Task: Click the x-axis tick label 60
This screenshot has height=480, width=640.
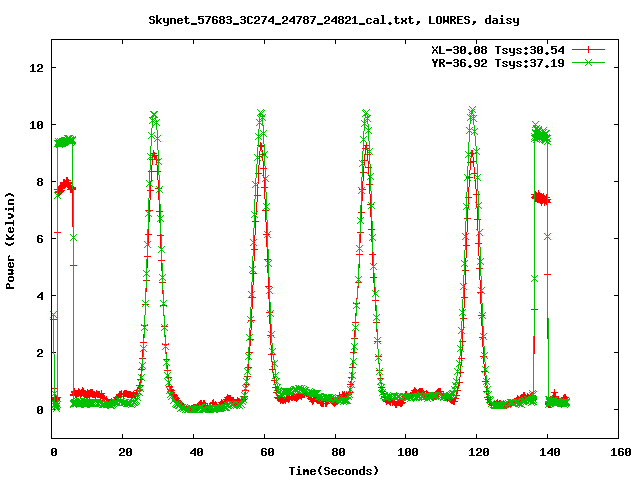Action: [267, 452]
